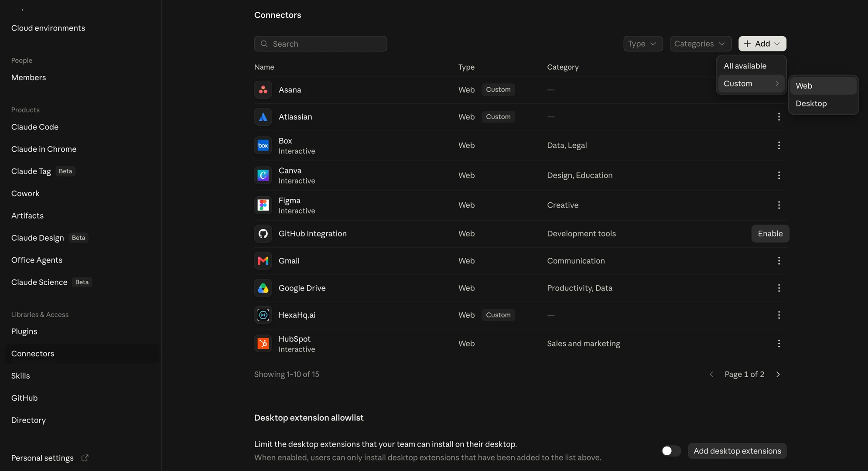Image resolution: width=868 pixels, height=471 pixels.
Task: Click 'Showing 1–10 of 15' text
Action: point(287,375)
